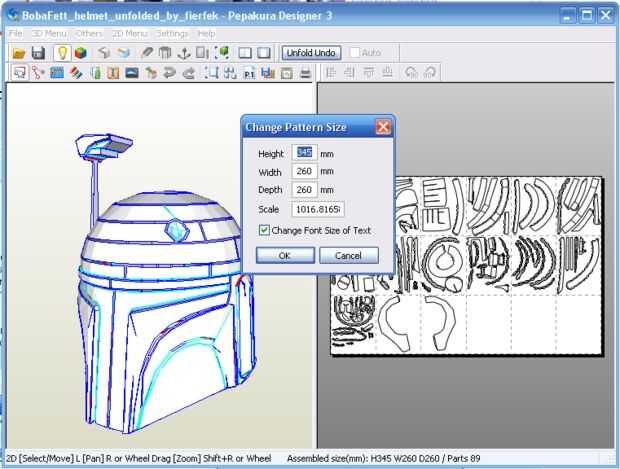Click the grayed align-right icon
Viewport: 620px width, 469px height.
[x=349, y=72]
